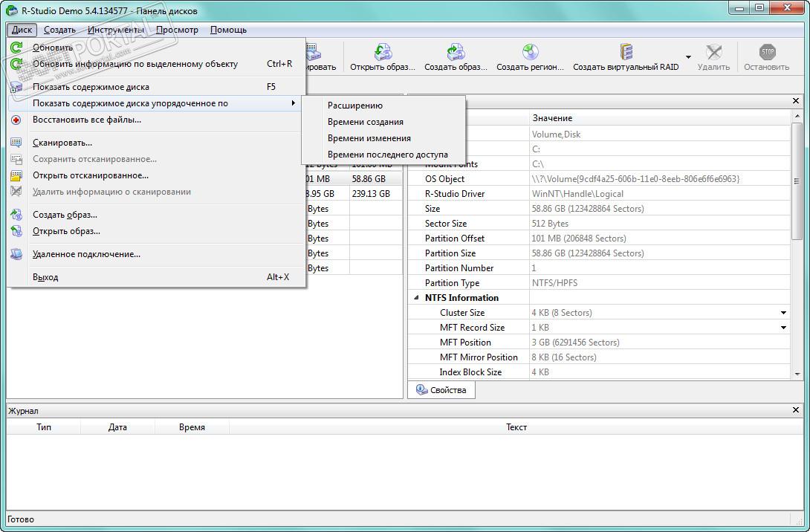810x532 pixels.
Task: Start Сканировать… from the Диск menu
Action: tap(156, 143)
